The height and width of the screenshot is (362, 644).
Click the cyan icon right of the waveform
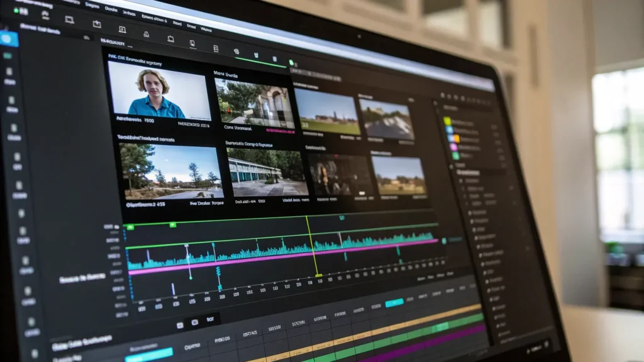point(444,240)
